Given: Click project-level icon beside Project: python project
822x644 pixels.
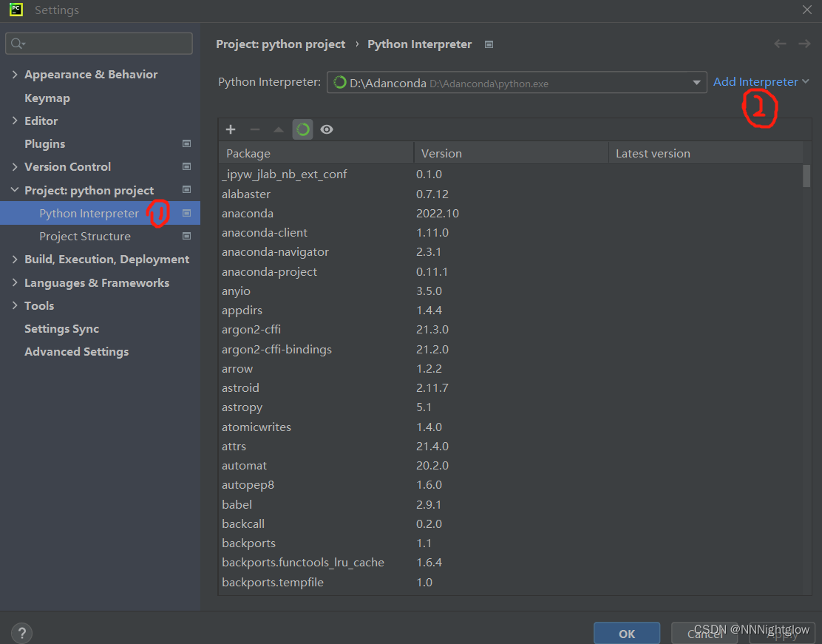Looking at the screenshot, I should (186, 190).
